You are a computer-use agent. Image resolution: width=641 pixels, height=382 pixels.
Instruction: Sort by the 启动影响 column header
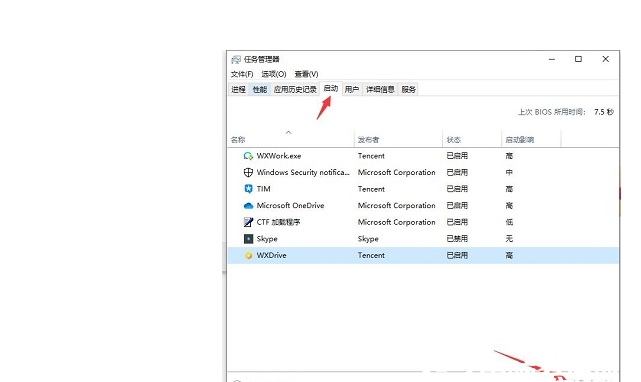pos(520,140)
